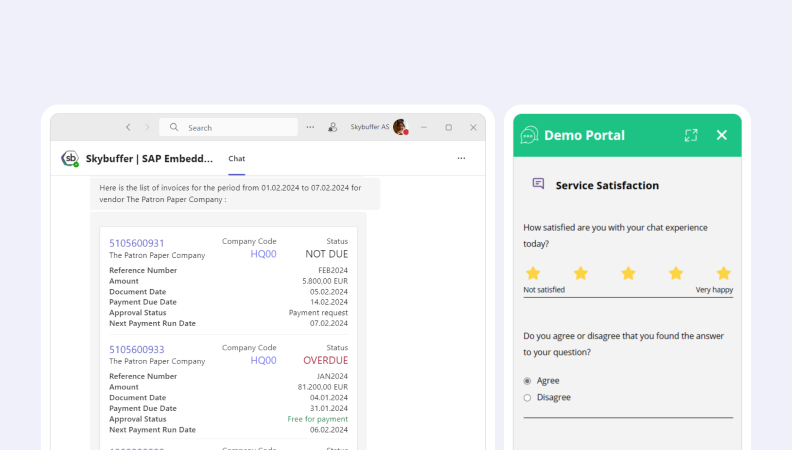Rate one star, Not satisfied
Screen dimensions: 792x450
coord(533,273)
